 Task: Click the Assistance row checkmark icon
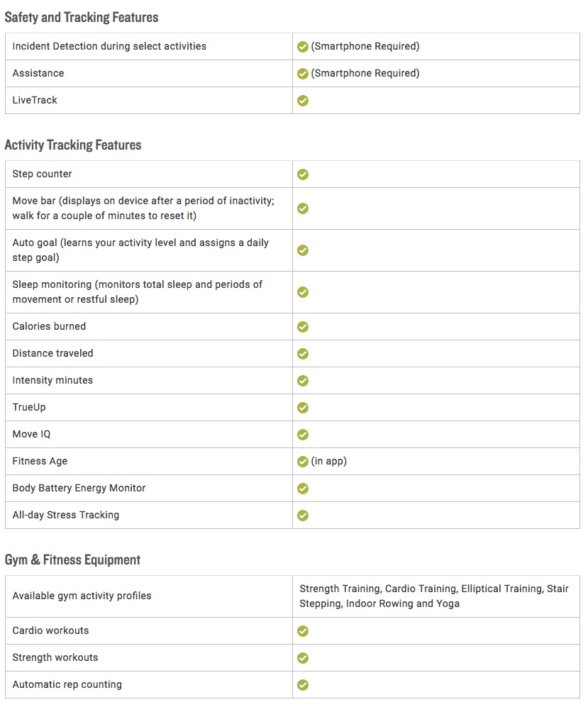303,74
